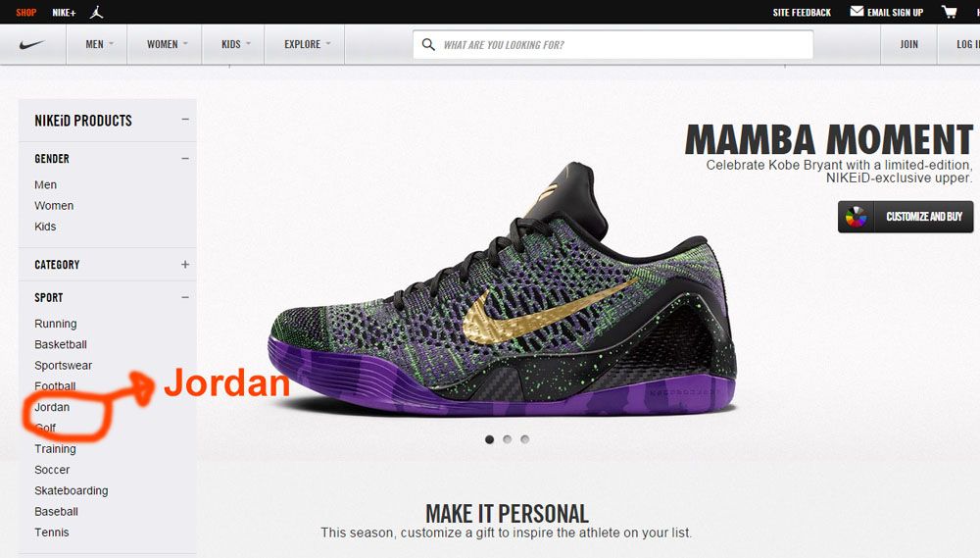The width and height of the screenshot is (980, 558).
Task: Collapse the Gender filter section
Action: (x=185, y=159)
